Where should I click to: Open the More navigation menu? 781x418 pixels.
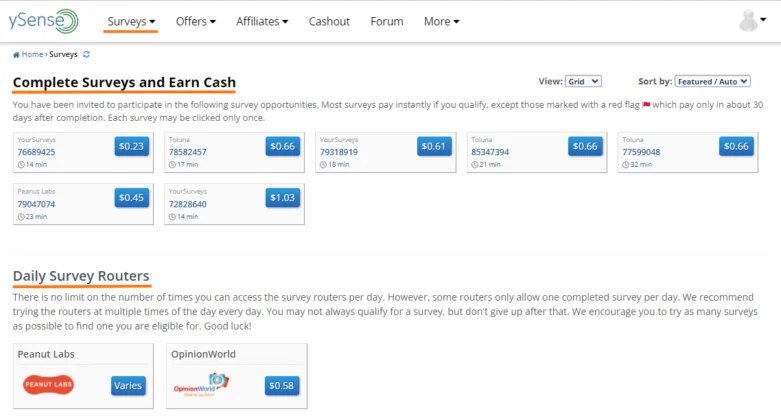(x=441, y=21)
